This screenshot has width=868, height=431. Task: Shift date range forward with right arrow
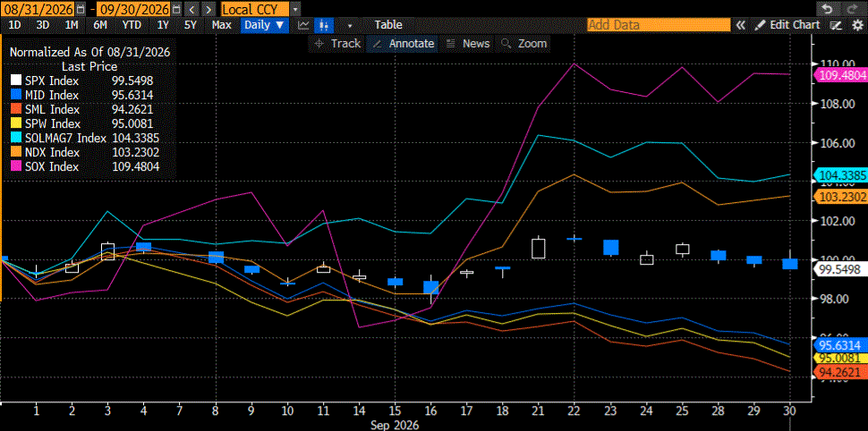coord(208,9)
